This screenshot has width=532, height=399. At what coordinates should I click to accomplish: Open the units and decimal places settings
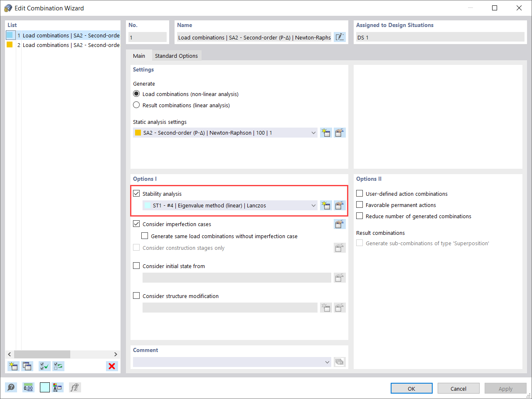[x=28, y=387]
